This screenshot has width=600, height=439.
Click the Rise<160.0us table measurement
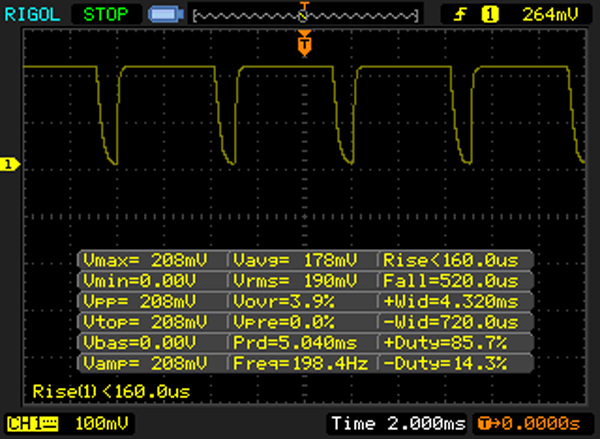pos(451,260)
